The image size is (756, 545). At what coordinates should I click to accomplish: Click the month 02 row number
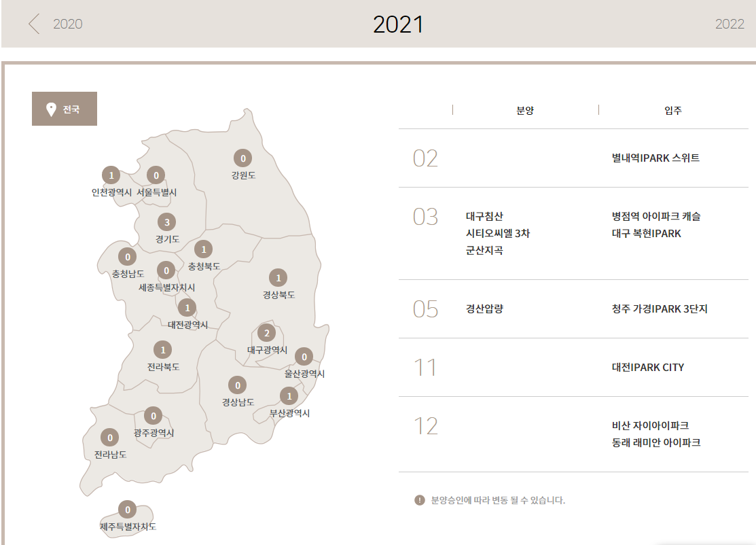coord(425,158)
